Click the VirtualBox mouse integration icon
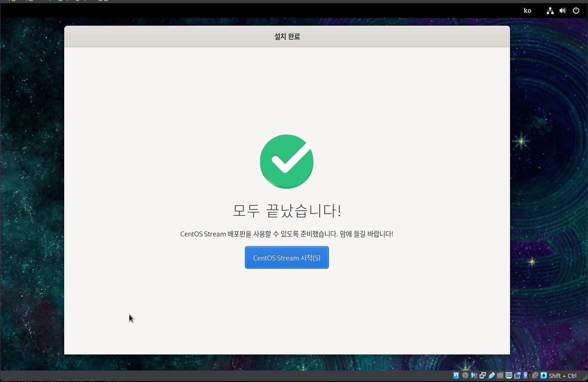The height and width of the screenshot is (382, 588). point(535,376)
